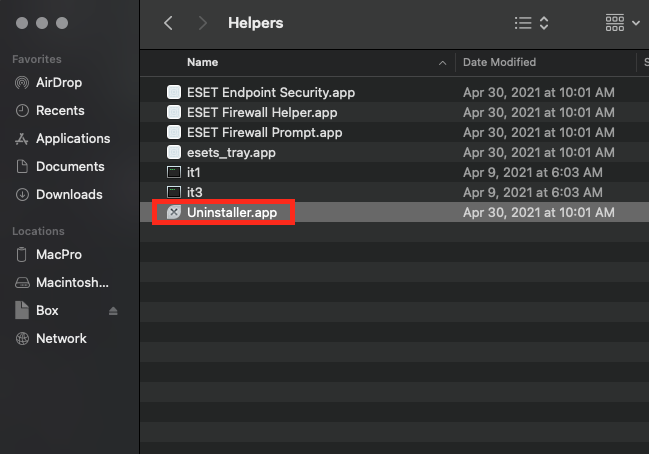Open Network in the sidebar
The height and width of the screenshot is (454, 649).
(x=61, y=339)
